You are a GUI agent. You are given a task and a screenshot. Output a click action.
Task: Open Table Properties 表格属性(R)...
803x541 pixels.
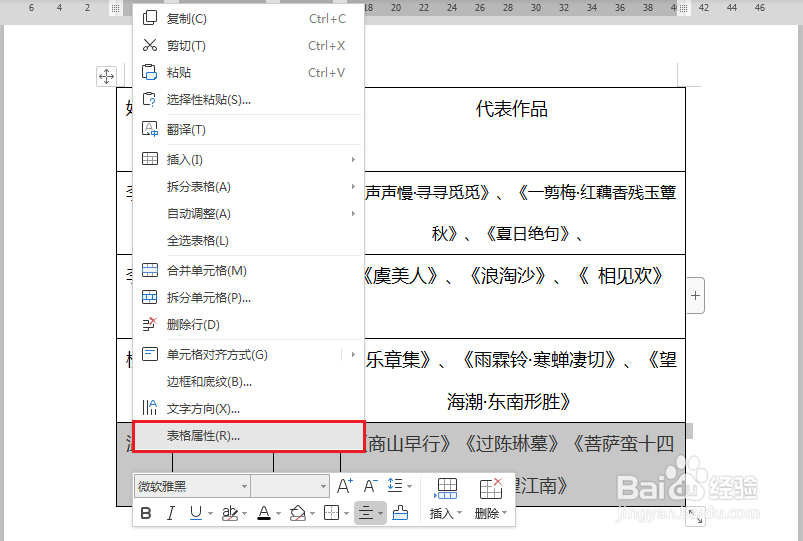pos(248,436)
